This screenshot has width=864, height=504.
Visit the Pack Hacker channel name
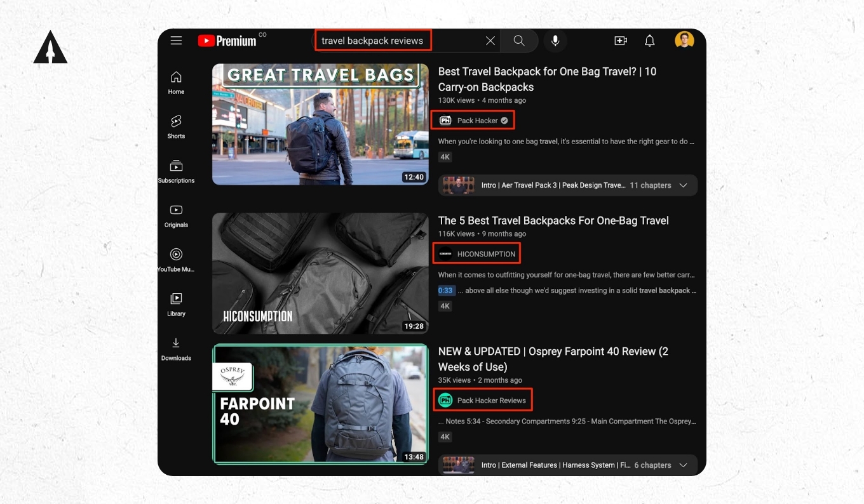(x=478, y=121)
